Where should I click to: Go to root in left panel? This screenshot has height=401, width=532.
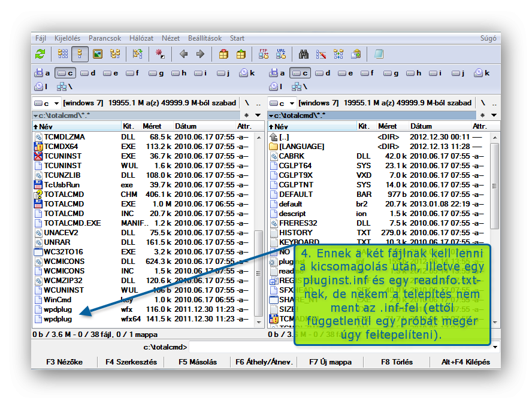click(x=247, y=103)
